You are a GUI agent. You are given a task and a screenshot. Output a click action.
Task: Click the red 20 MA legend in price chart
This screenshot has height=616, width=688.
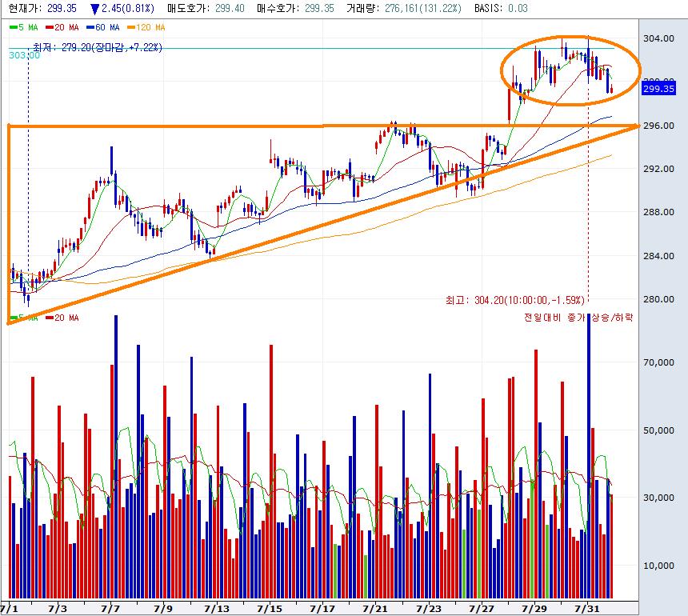pos(64,27)
